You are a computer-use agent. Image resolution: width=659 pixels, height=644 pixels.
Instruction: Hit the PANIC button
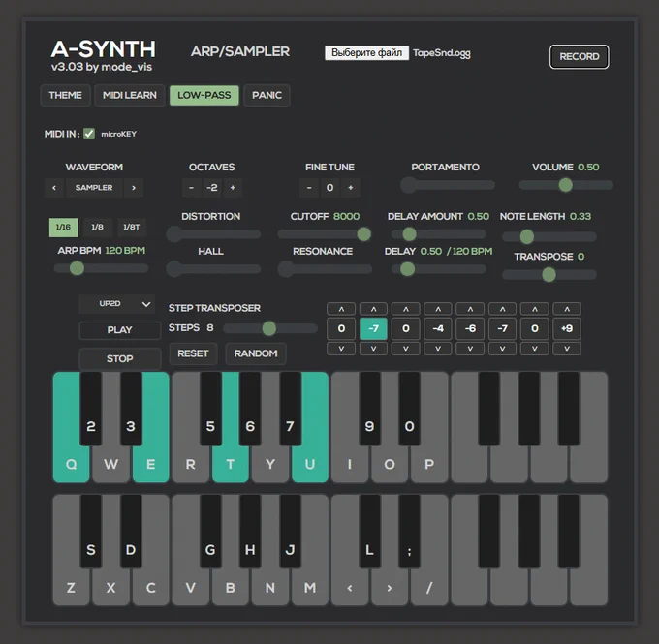click(x=267, y=95)
